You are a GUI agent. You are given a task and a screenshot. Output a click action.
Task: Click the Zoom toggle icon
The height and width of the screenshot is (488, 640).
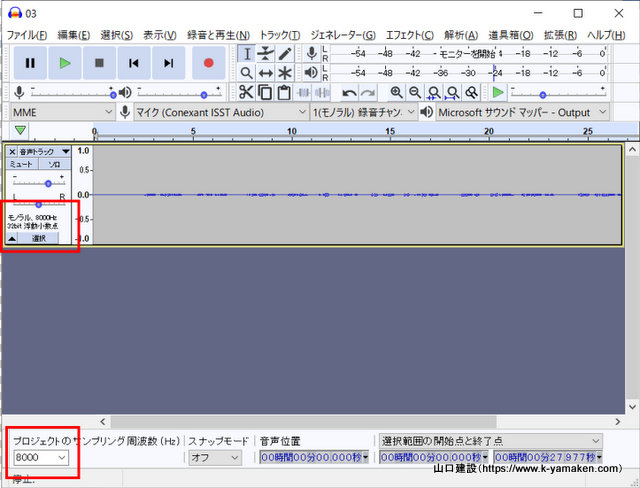(471, 93)
